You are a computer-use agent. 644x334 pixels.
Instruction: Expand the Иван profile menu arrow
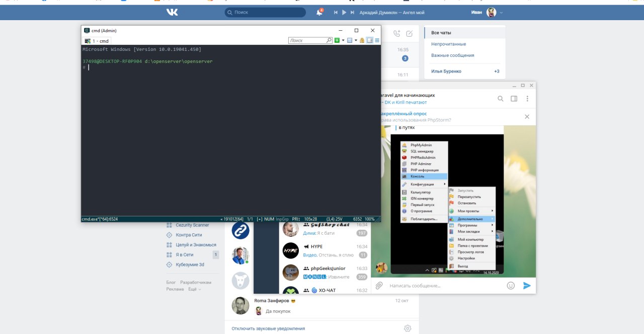coord(501,13)
